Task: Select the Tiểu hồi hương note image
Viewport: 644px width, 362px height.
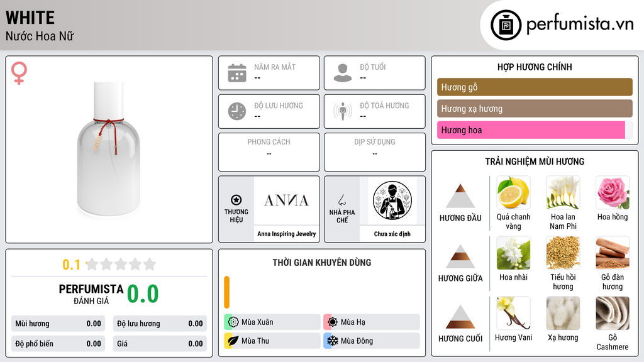Action: [x=563, y=253]
